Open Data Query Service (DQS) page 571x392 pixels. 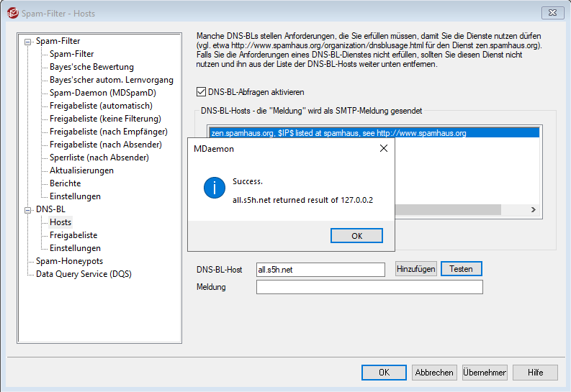[84, 274]
